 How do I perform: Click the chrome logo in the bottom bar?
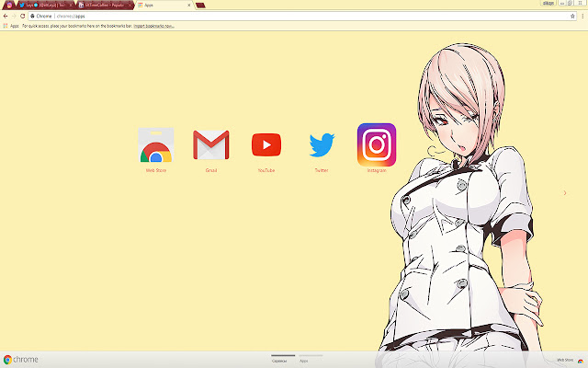coord(21,360)
